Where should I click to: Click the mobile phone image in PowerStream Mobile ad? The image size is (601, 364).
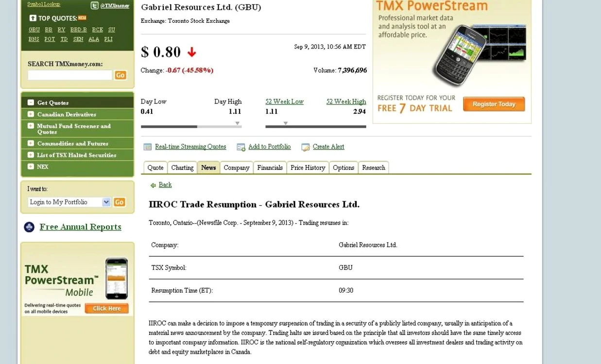pos(117,278)
